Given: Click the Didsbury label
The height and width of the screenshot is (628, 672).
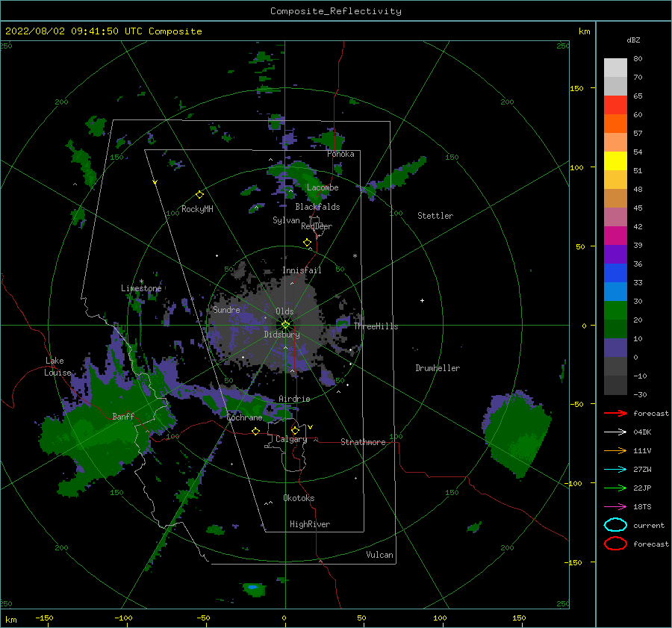Looking at the screenshot, I should (x=282, y=335).
